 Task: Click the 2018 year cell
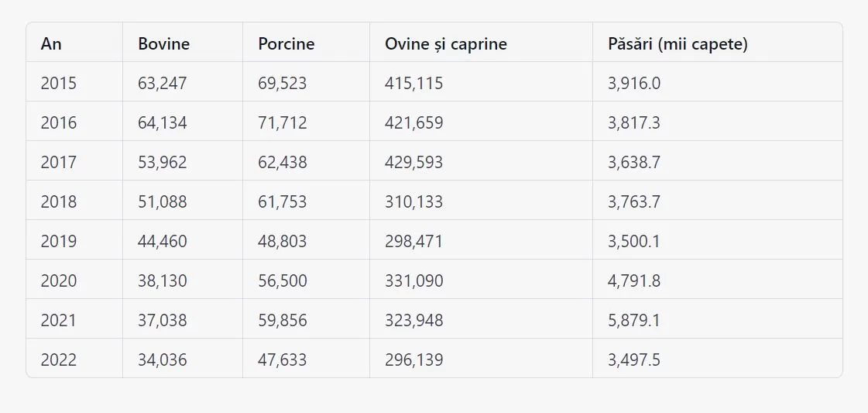click(x=59, y=201)
